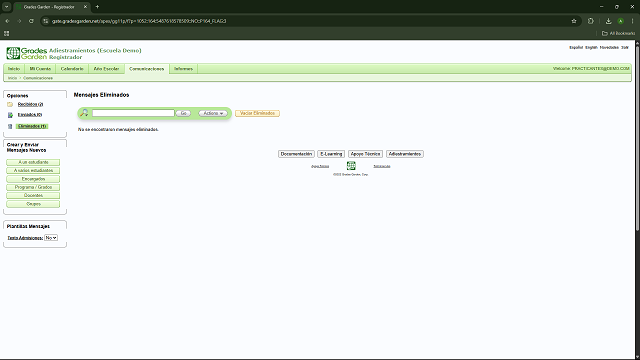The width and height of the screenshot is (640, 360).
Task: Go to the Inicio tab
Action: click(14, 69)
